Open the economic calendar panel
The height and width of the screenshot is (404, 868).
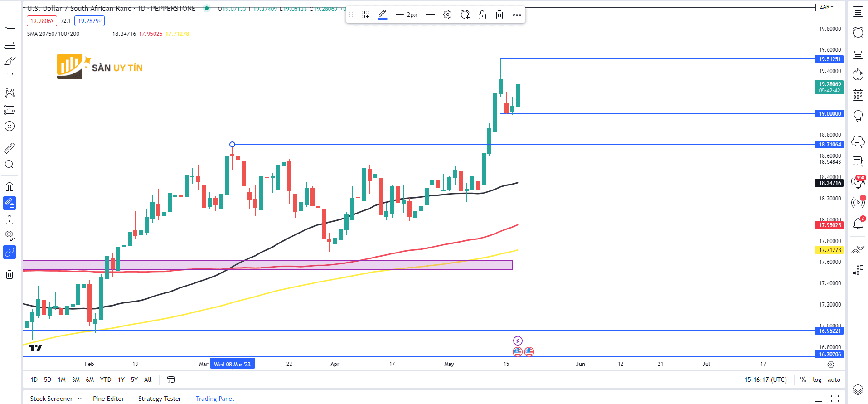[858, 95]
